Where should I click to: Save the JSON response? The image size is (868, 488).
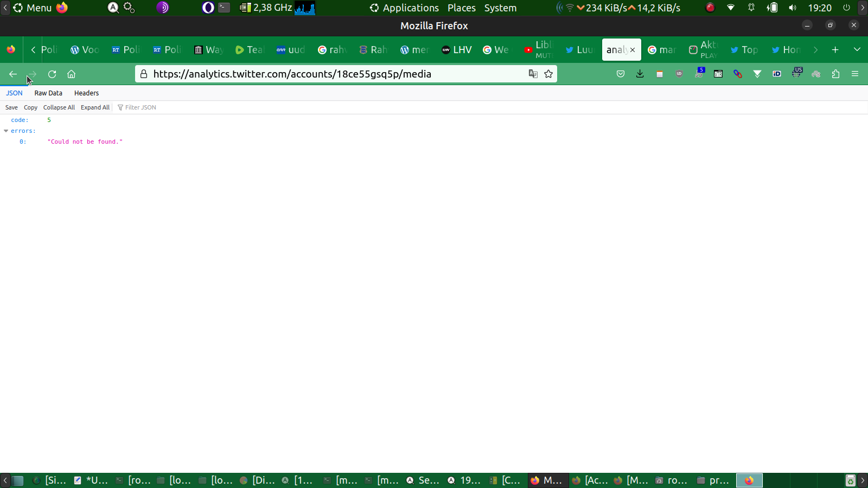[x=11, y=107]
